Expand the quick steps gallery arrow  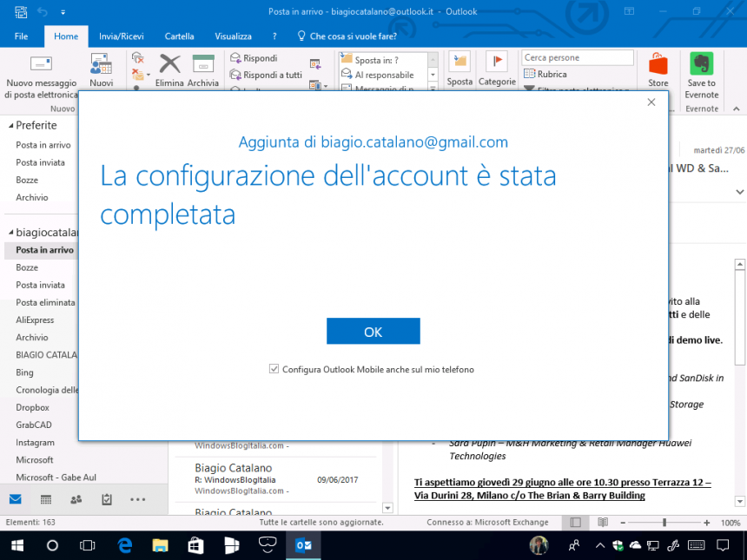click(x=433, y=88)
